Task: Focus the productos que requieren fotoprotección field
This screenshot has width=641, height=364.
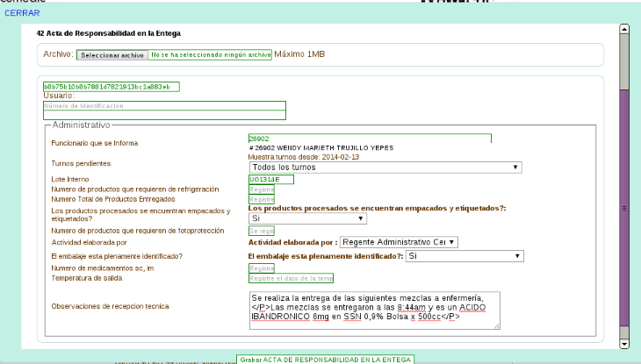Action: (262, 231)
